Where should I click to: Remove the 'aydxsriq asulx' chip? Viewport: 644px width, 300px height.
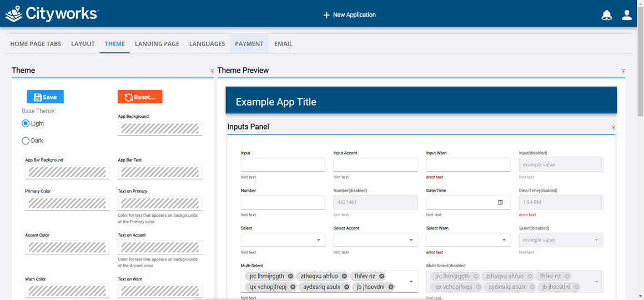click(346, 287)
